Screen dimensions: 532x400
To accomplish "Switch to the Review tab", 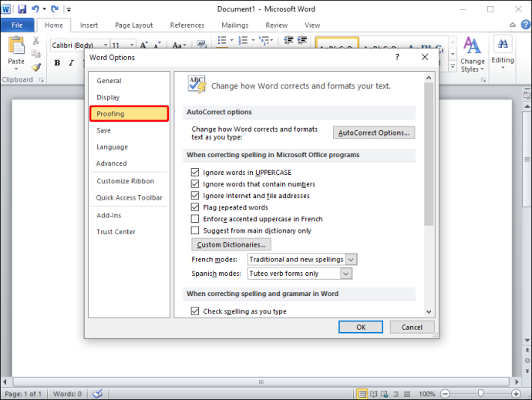I will click(x=277, y=25).
